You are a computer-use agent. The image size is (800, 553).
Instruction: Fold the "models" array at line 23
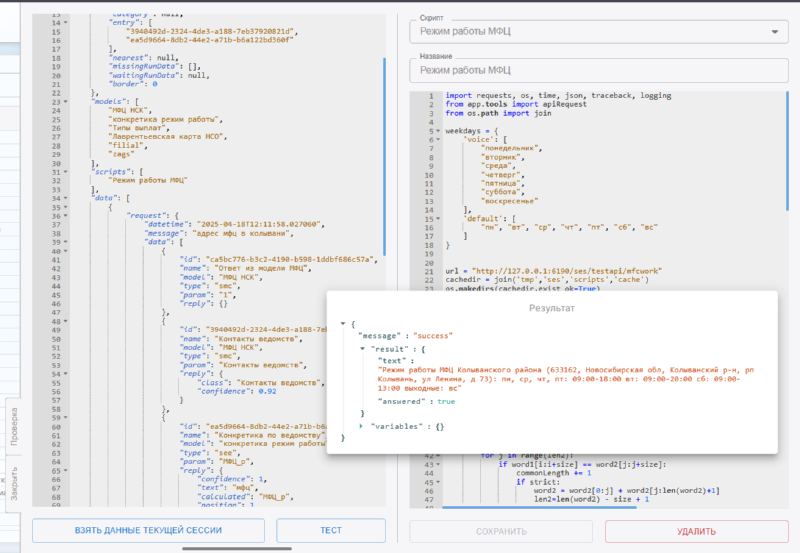pos(67,103)
